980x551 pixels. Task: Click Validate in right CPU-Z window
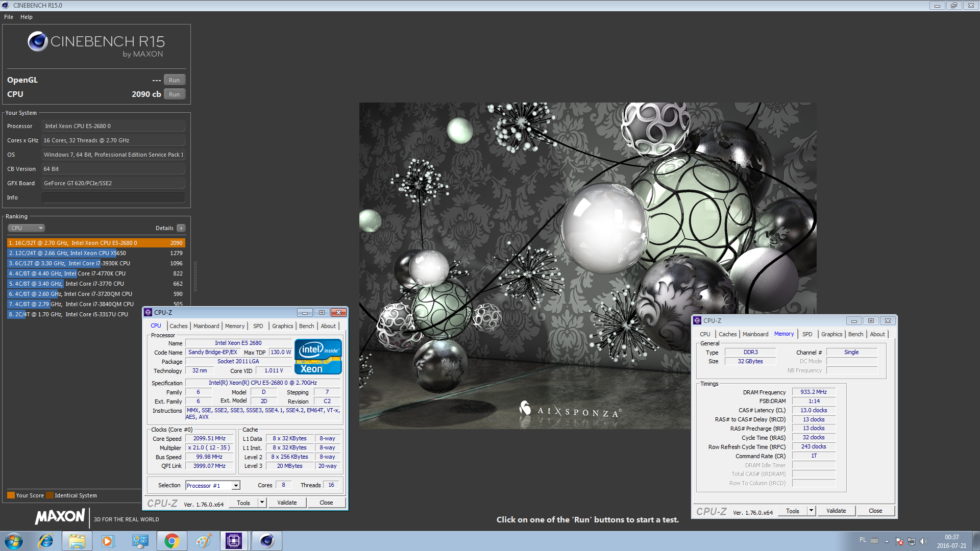pos(836,511)
